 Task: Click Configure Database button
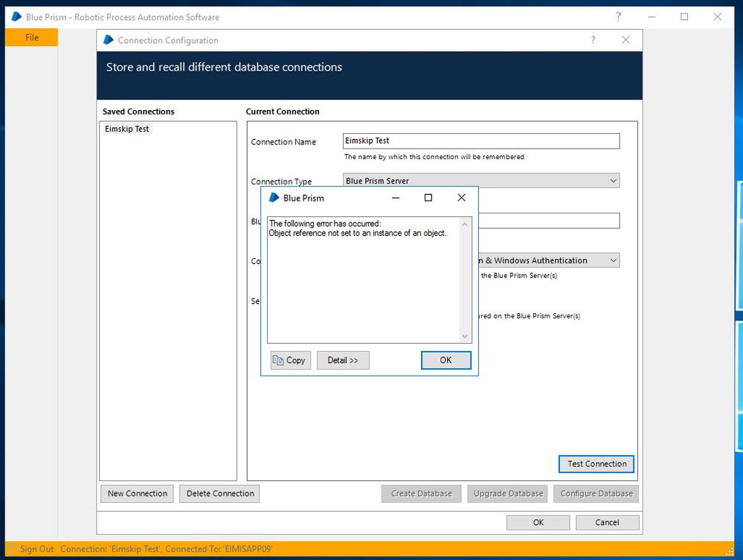tap(596, 493)
